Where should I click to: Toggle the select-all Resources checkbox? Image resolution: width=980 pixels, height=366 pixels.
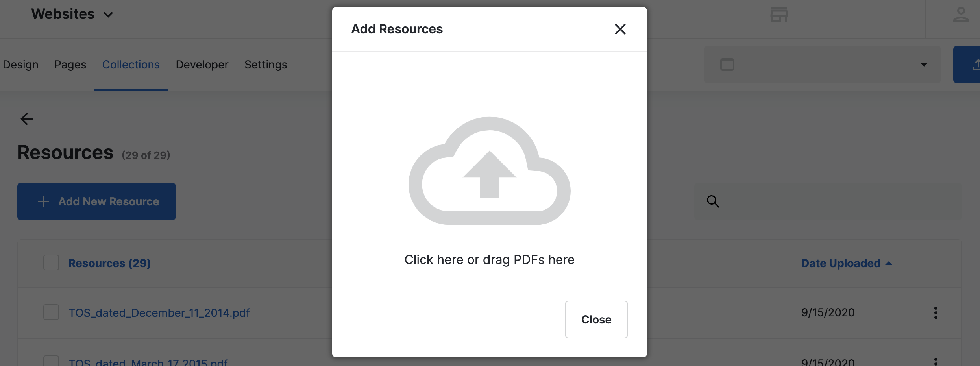[51, 262]
